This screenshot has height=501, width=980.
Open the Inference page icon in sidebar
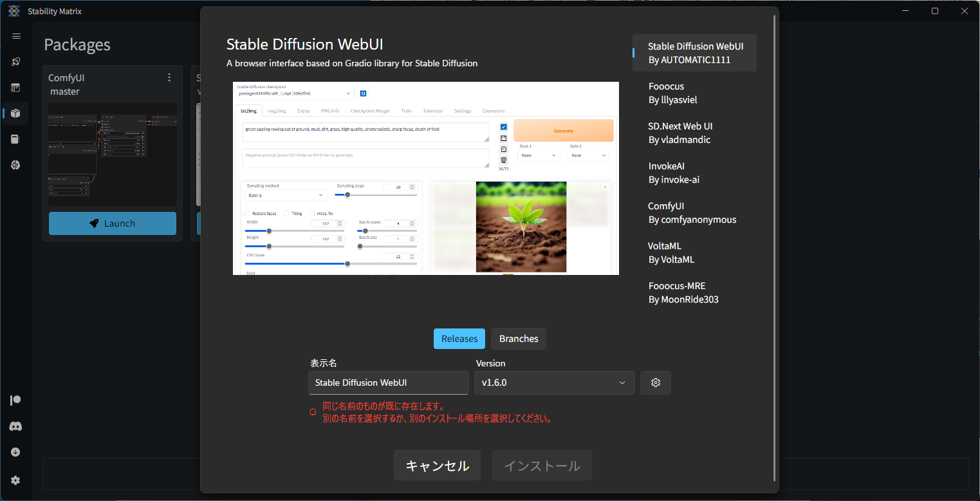tap(16, 88)
